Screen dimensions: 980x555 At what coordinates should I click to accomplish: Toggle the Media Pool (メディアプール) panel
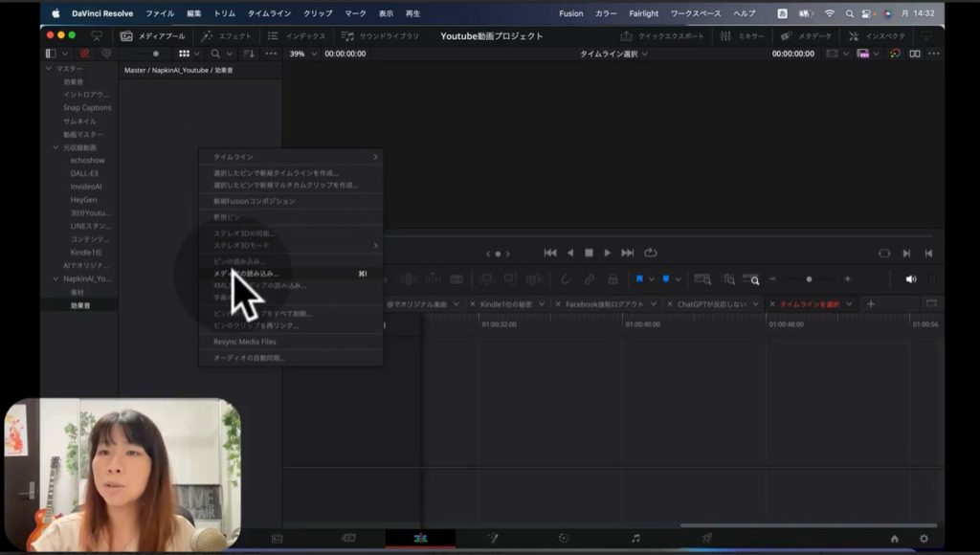152,36
